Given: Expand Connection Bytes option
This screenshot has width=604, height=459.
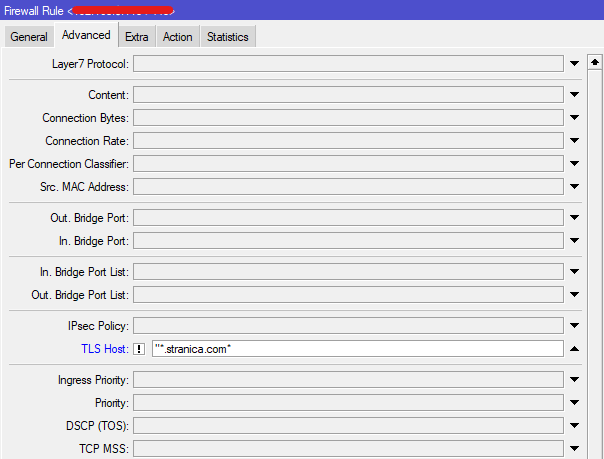Looking at the screenshot, I should pyautogui.click(x=574, y=118).
